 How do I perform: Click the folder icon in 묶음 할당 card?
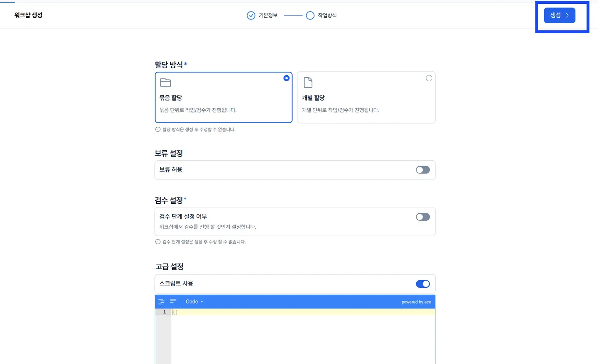coord(165,83)
